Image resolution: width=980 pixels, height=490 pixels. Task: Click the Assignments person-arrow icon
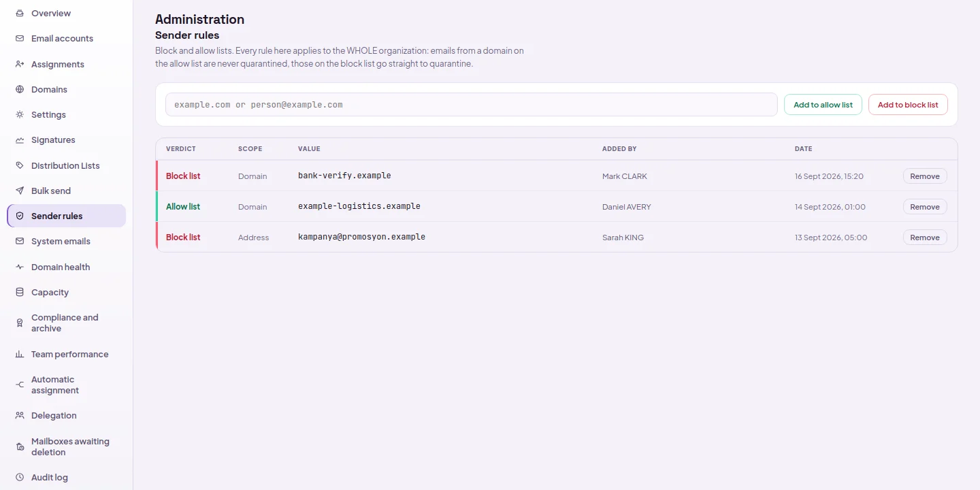pos(20,64)
